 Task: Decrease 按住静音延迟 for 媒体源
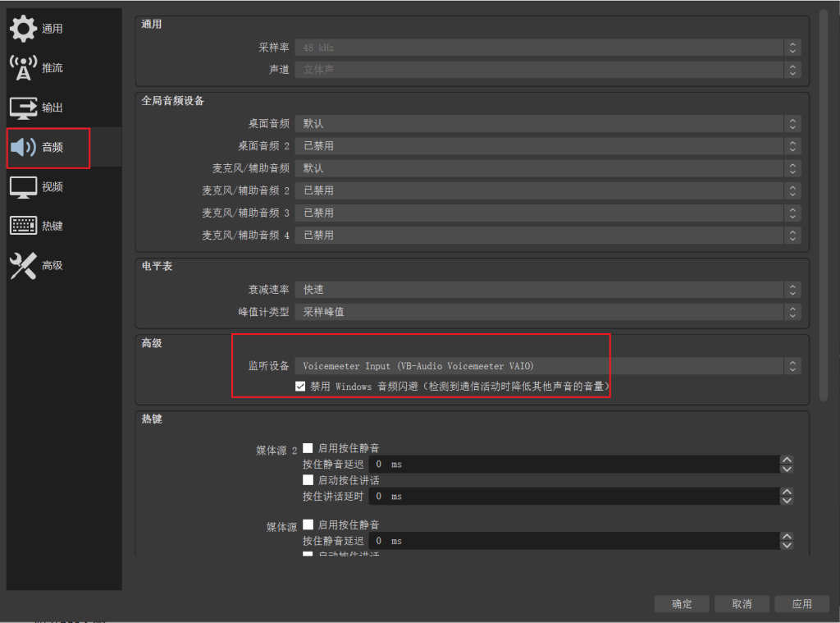tap(787, 545)
